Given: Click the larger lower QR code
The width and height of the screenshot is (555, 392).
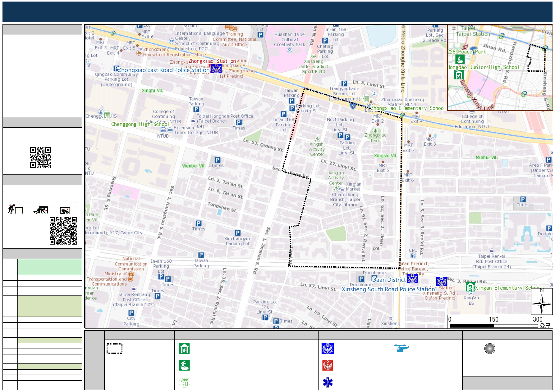Looking at the screenshot, I should 63,231.
